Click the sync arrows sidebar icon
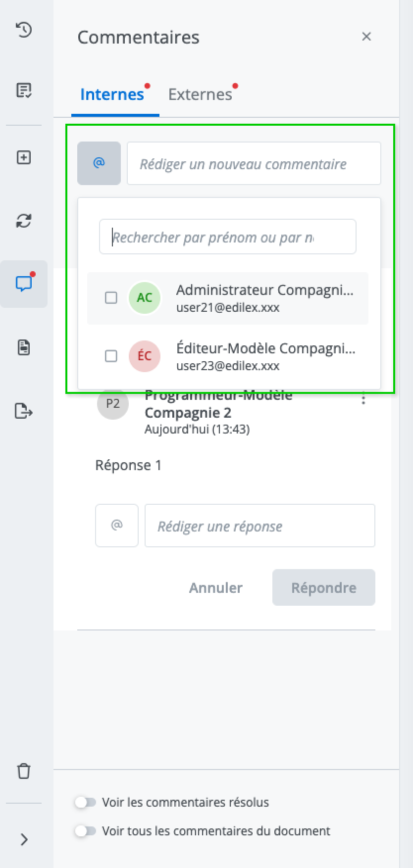Viewport: 413px width, 868px height. 24,220
